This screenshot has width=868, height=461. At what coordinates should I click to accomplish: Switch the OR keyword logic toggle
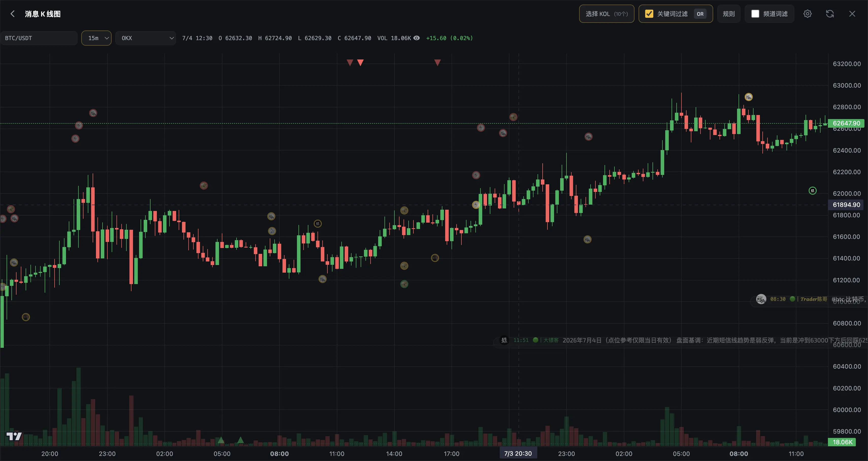pos(700,14)
